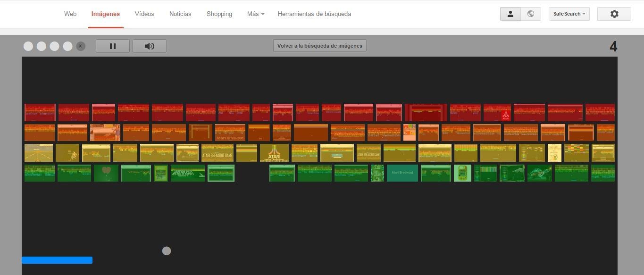Switch to the Web tab
The image size is (644, 275).
tap(70, 14)
